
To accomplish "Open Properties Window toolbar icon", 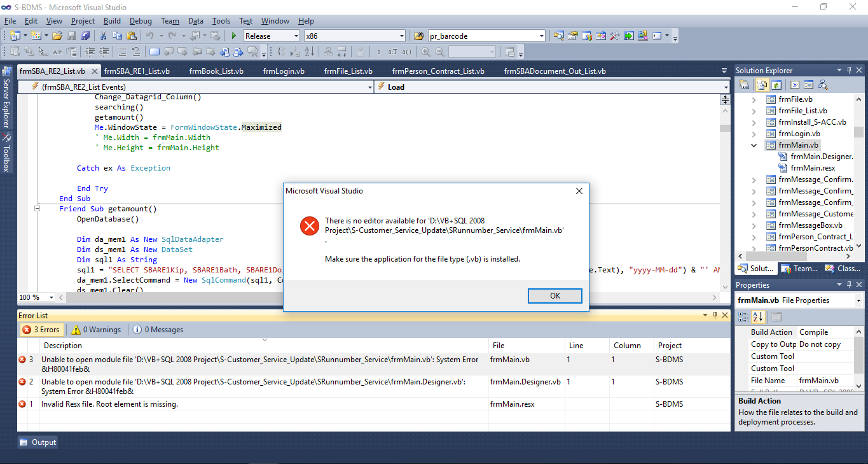I will point(572,36).
